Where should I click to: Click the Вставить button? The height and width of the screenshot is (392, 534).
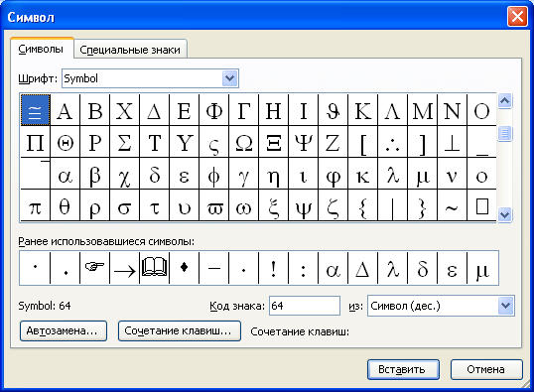tap(403, 369)
